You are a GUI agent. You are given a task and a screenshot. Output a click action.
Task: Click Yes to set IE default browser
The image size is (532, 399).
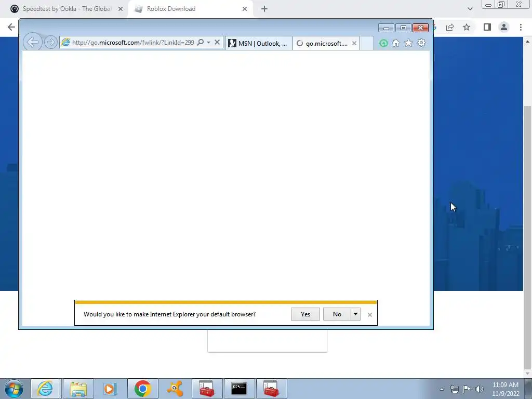point(305,314)
